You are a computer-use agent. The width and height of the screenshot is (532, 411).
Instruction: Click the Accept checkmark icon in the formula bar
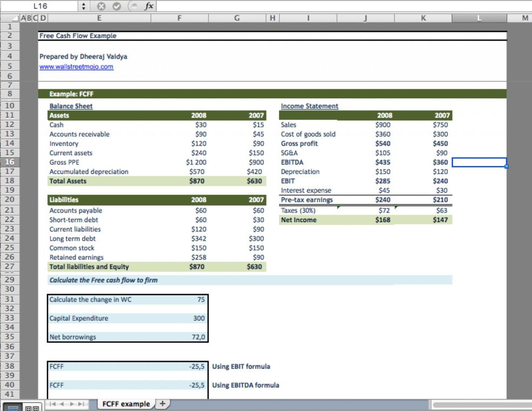tap(117, 6)
